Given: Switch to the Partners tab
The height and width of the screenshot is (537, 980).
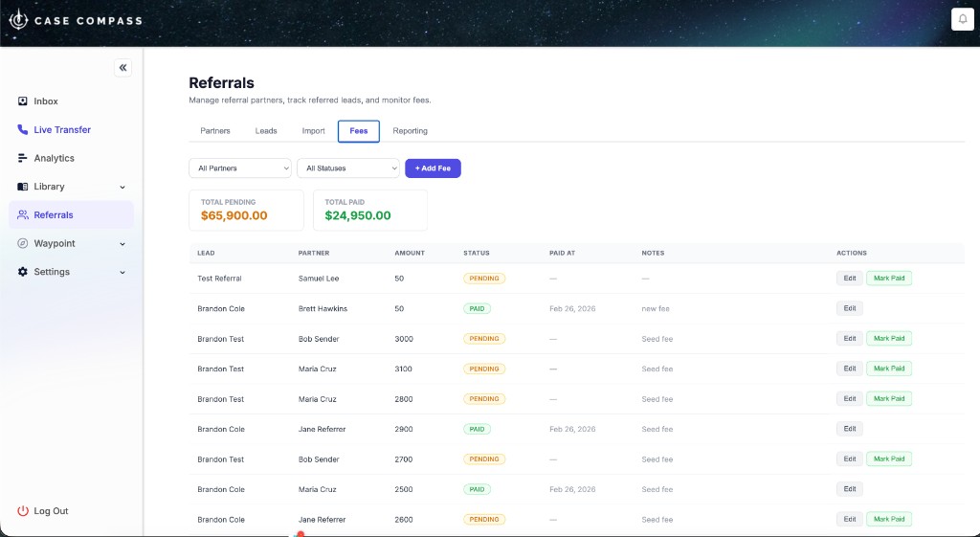Looking at the screenshot, I should 215,130.
